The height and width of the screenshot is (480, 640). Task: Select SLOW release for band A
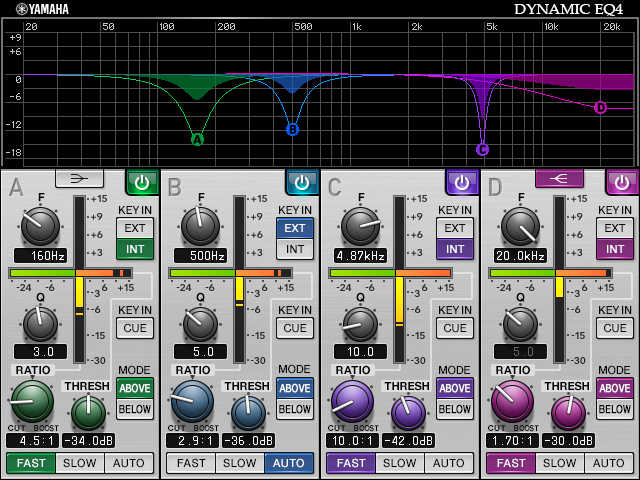[80, 463]
